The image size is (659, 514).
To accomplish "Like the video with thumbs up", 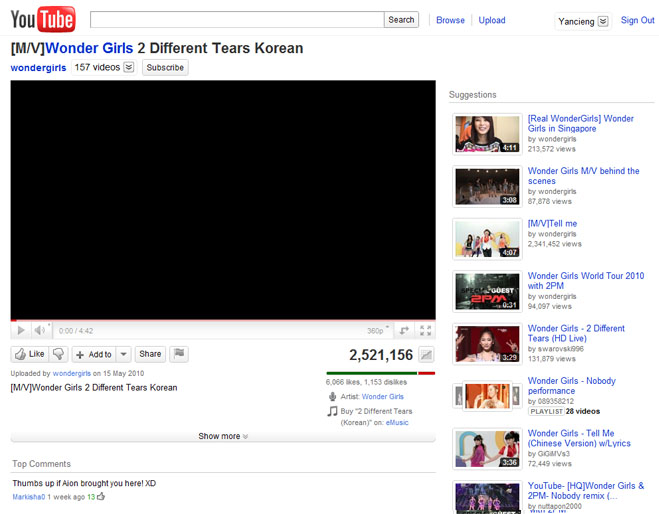I will pos(29,354).
